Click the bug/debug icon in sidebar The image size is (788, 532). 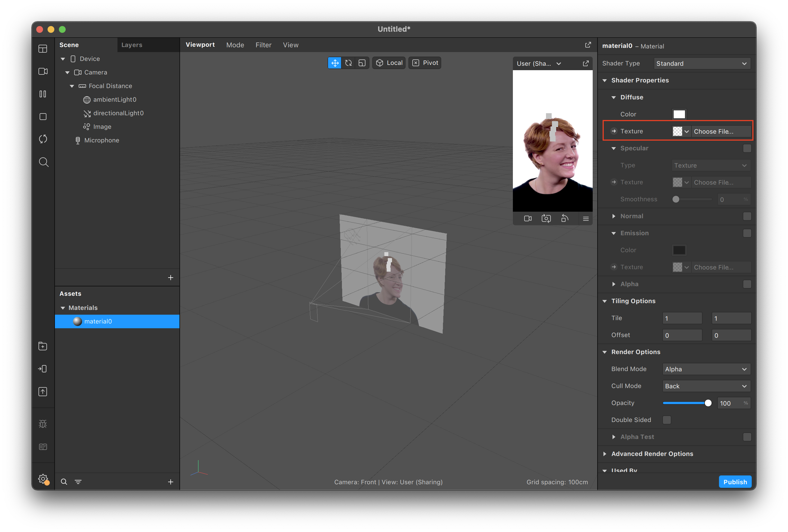coord(43,424)
